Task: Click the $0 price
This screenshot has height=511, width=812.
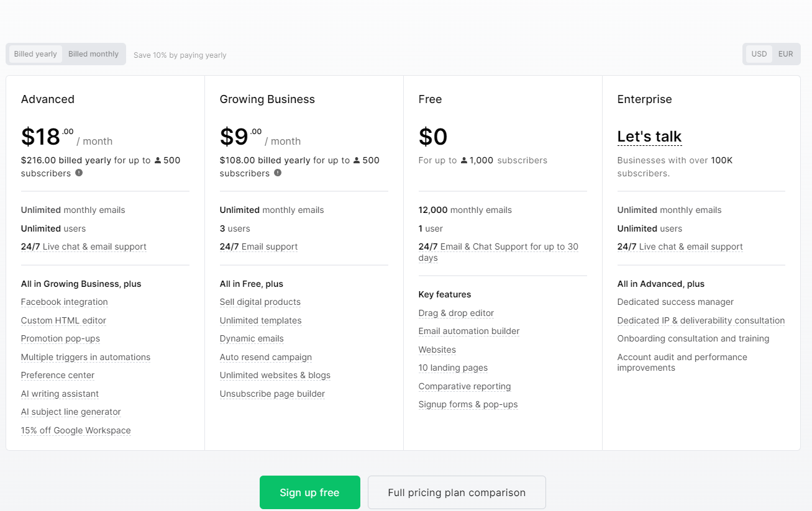Action: pyautogui.click(x=433, y=137)
